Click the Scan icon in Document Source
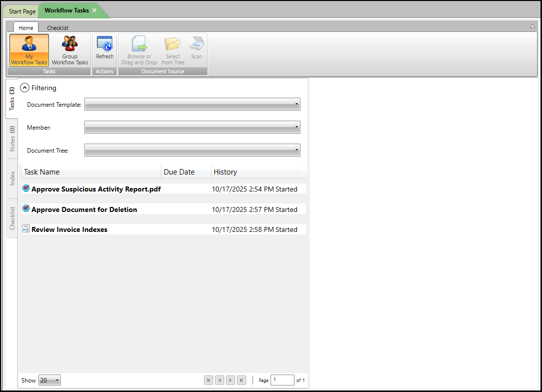Image resolution: width=542 pixels, height=392 pixels. click(x=197, y=44)
